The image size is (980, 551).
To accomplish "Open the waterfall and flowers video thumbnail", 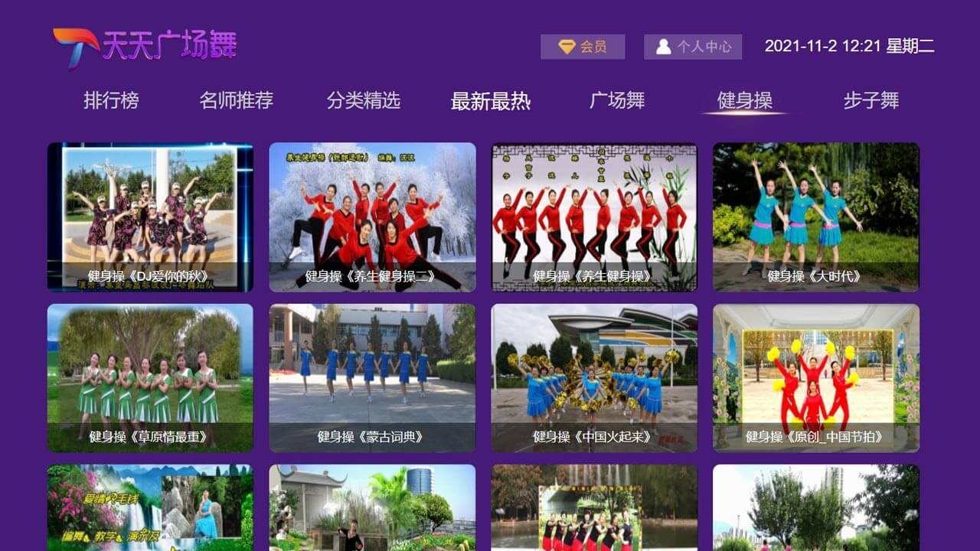I will point(150,508).
